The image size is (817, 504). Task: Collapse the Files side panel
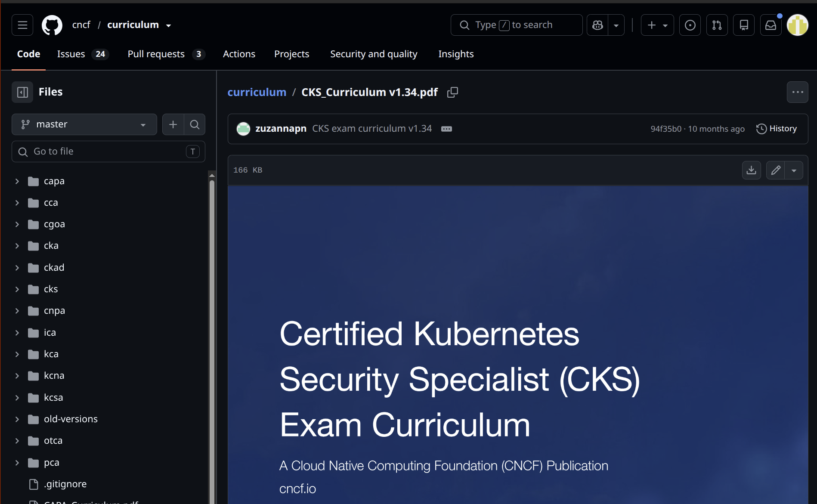tap(22, 92)
